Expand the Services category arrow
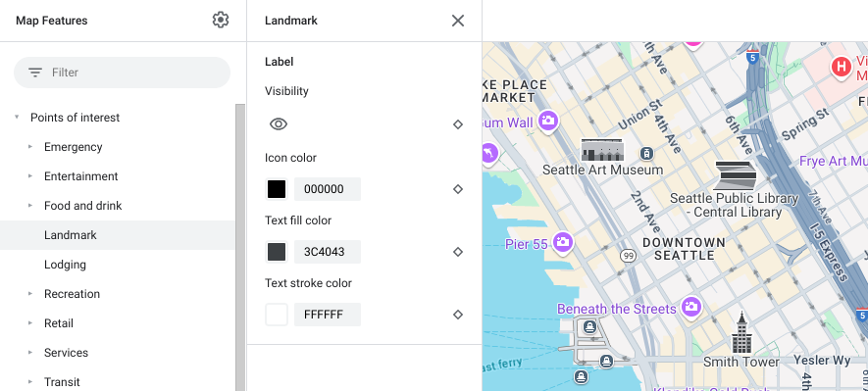 pyautogui.click(x=30, y=352)
